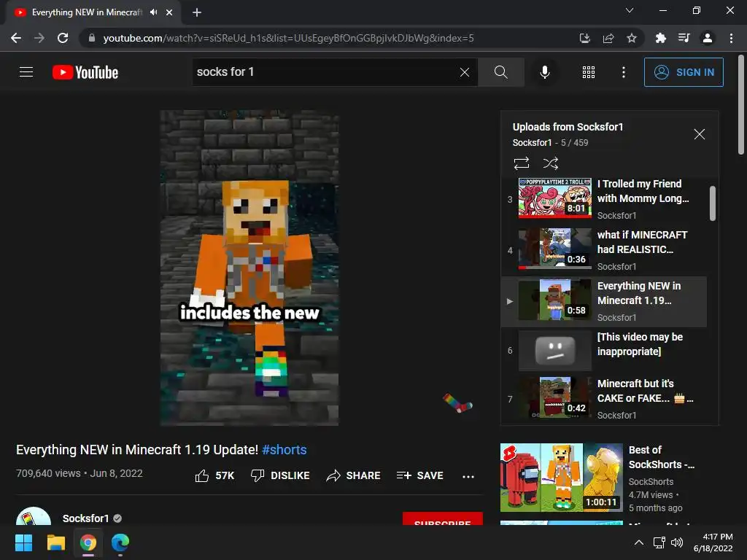Click the video player to pause
Viewport: 747px width, 560px height.
pos(249,268)
